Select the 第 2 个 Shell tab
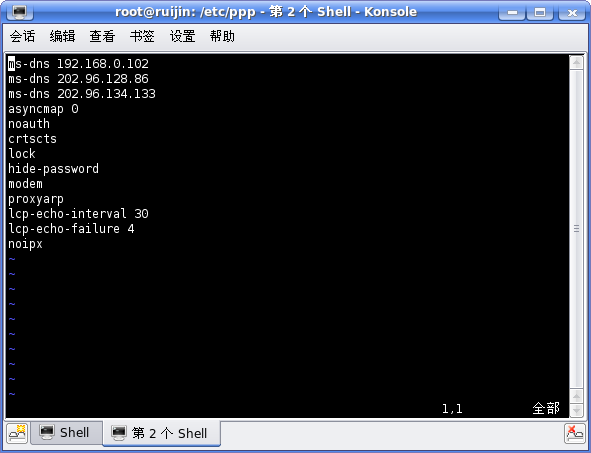The image size is (591, 453). pos(161,433)
